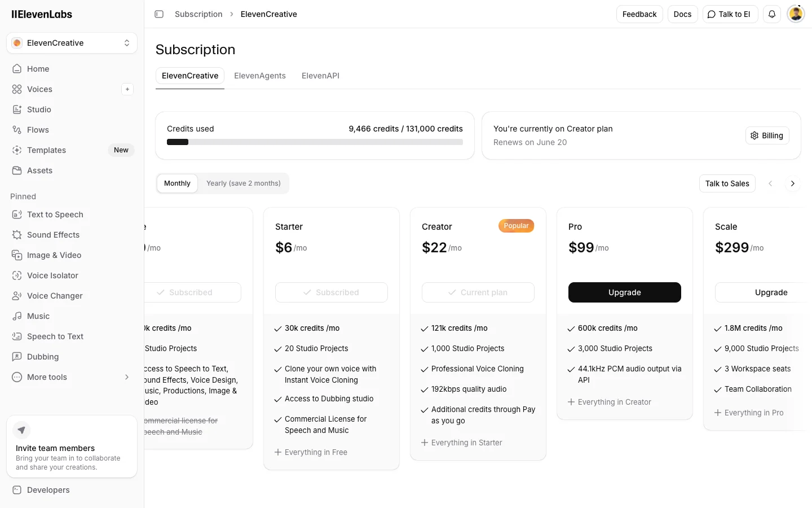This screenshot has width=812, height=508.
Task: Show previous plans with left arrow
Action: (x=770, y=183)
